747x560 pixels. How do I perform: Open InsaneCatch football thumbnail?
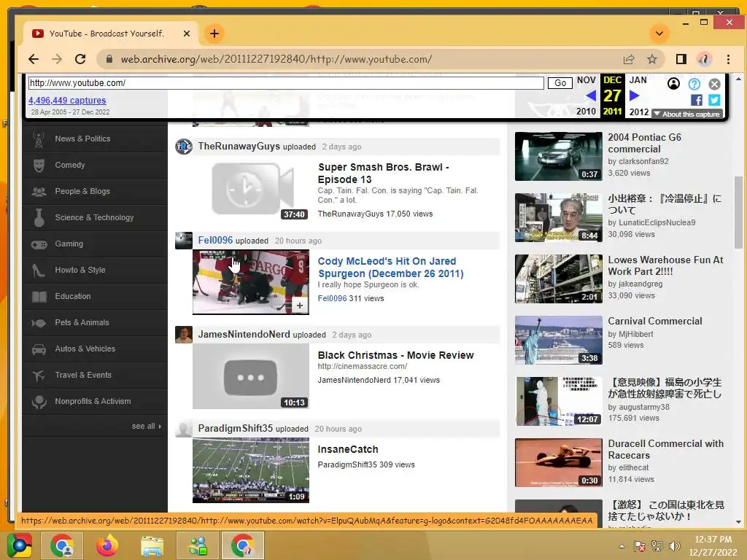251,470
